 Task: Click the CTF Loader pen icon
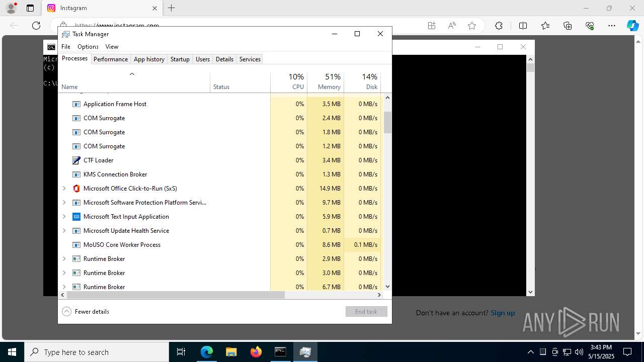[76, 160]
